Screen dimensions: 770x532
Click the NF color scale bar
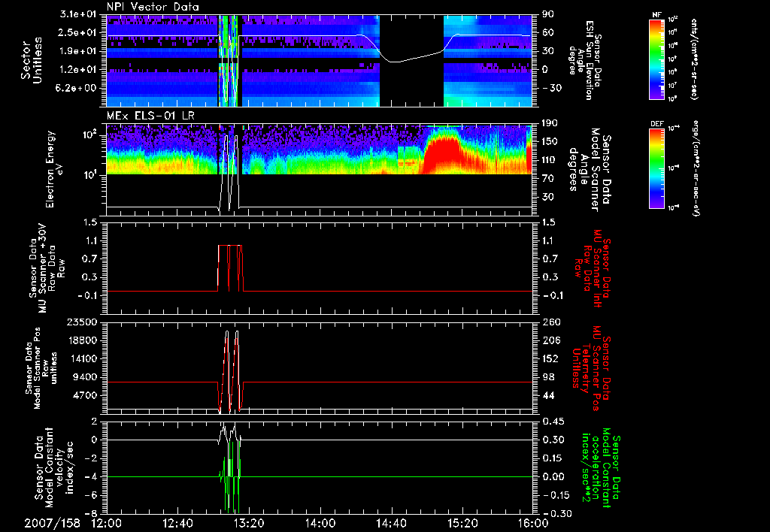pyautogui.click(x=657, y=59)
